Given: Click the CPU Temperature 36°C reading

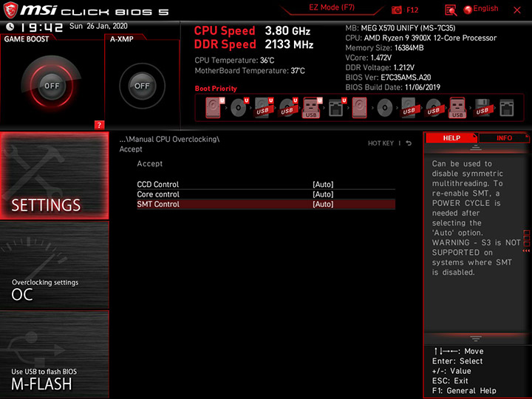Looking at the screenshot, I should pos(234,61).
